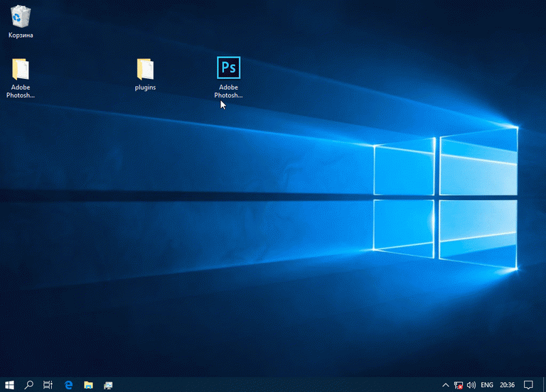Open the clock showing 20:36
The height and width of the screenshot is (392, 546).
click(507, 385)
